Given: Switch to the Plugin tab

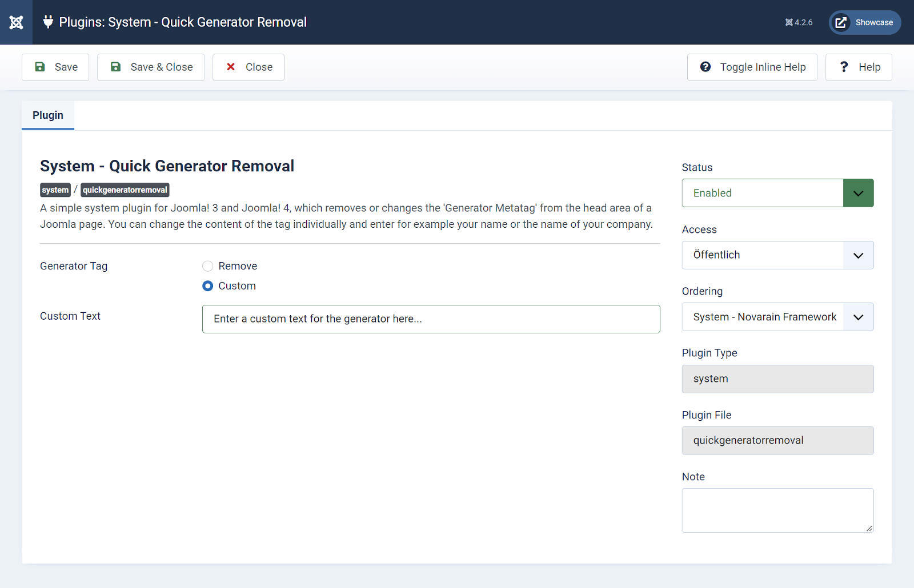Looking at the screenshot, I should click(48, 115).
